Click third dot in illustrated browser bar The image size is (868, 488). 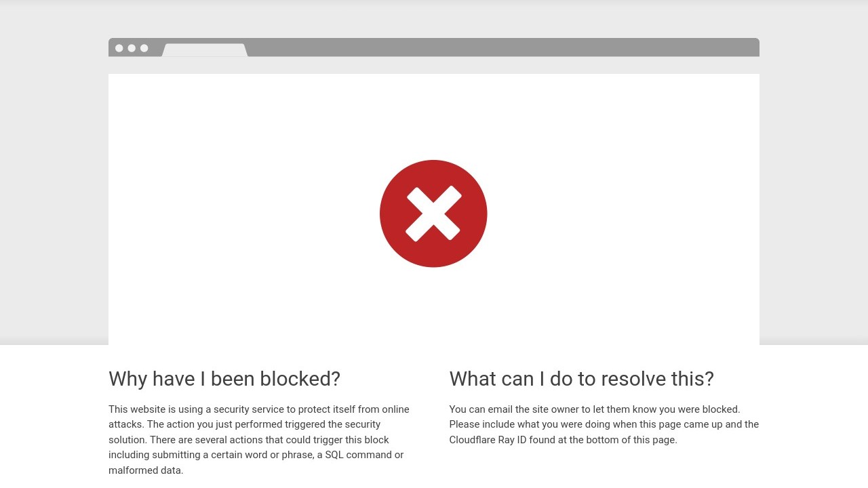[144, 48]
